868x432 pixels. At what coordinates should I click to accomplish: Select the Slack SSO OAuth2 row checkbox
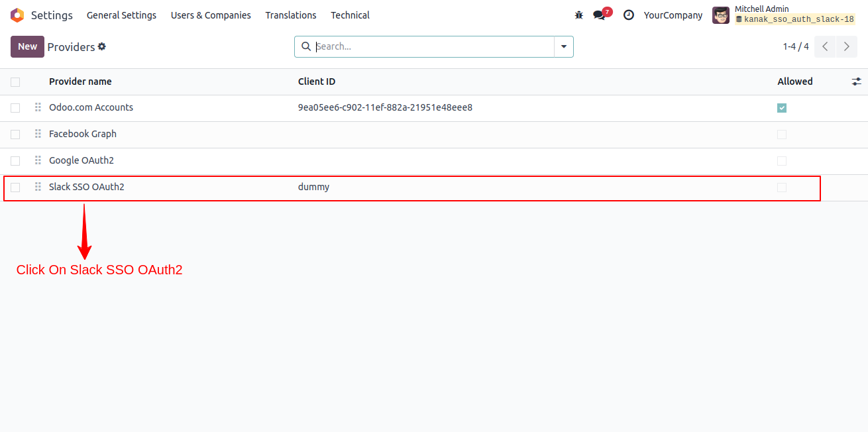pos(15,188)
